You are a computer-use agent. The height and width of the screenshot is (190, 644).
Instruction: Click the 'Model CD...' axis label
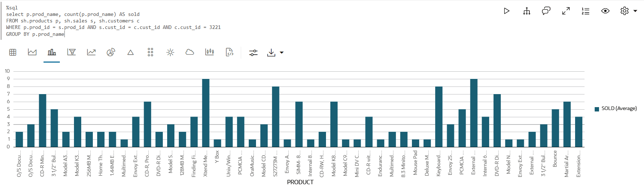click(264, 164)
